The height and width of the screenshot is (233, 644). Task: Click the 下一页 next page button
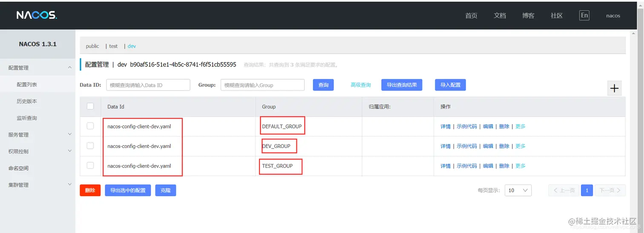click(610, 190)
